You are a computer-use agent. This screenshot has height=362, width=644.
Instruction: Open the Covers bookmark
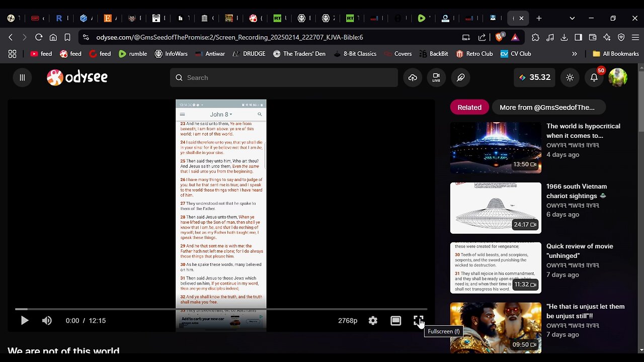click(x=397, y=54)
